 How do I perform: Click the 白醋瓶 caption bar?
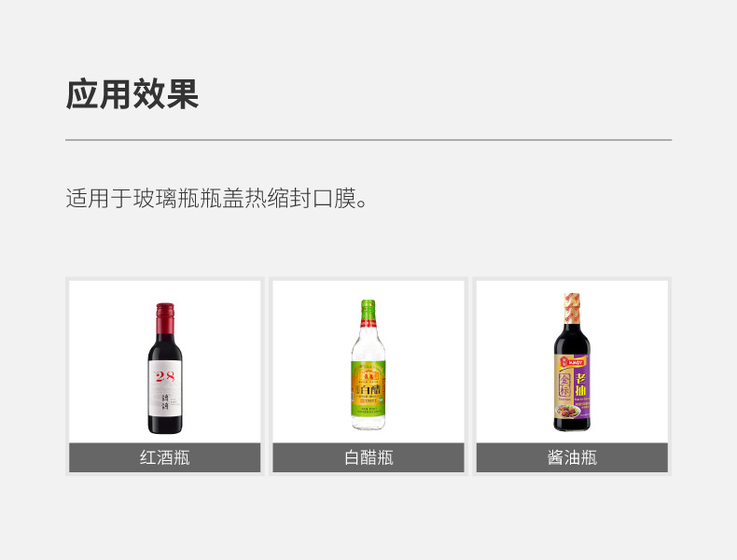pyautogui.click(x=368, y=457)
